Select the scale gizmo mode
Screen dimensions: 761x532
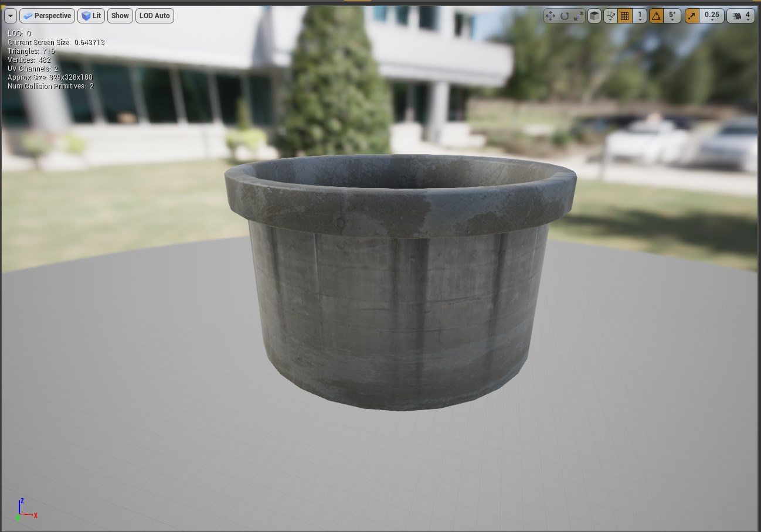pyautogui.click(x=579, y=16)
